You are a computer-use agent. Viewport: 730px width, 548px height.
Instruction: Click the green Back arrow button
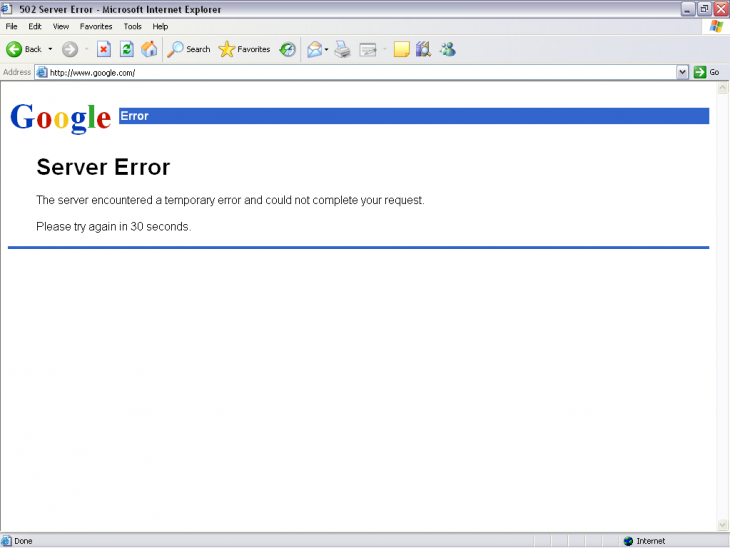(x=14, y=49)
